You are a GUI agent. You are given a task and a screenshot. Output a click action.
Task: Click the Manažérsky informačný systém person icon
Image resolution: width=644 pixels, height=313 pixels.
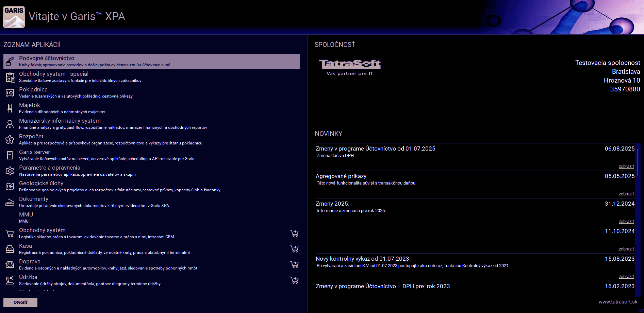[x=10, y=124]
